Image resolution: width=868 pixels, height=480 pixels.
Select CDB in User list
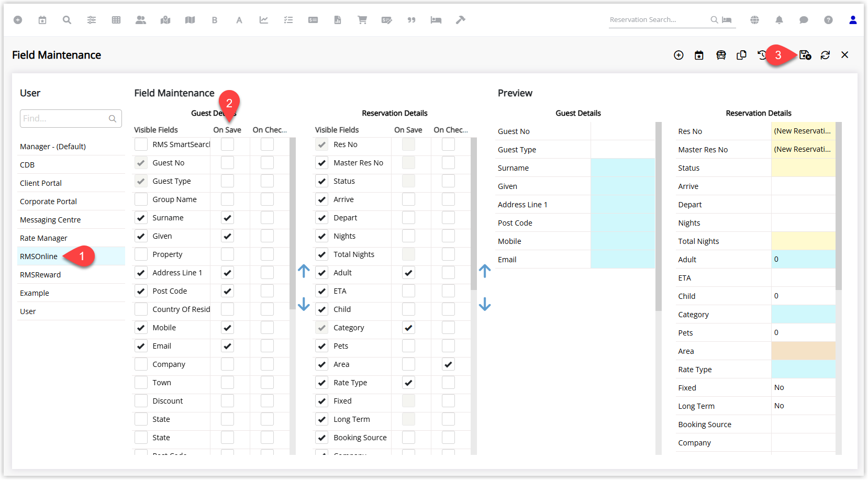click(x=71, y=165)
